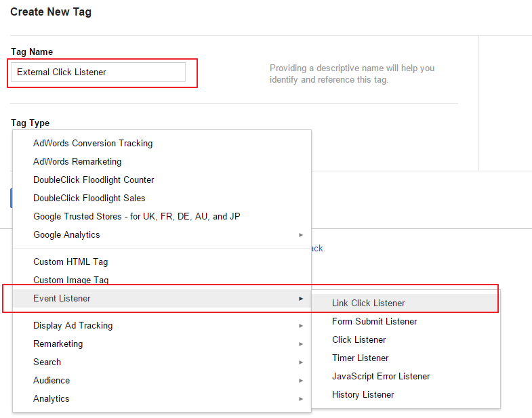Expand the Search submenu arrow

[x=301, y=362]
